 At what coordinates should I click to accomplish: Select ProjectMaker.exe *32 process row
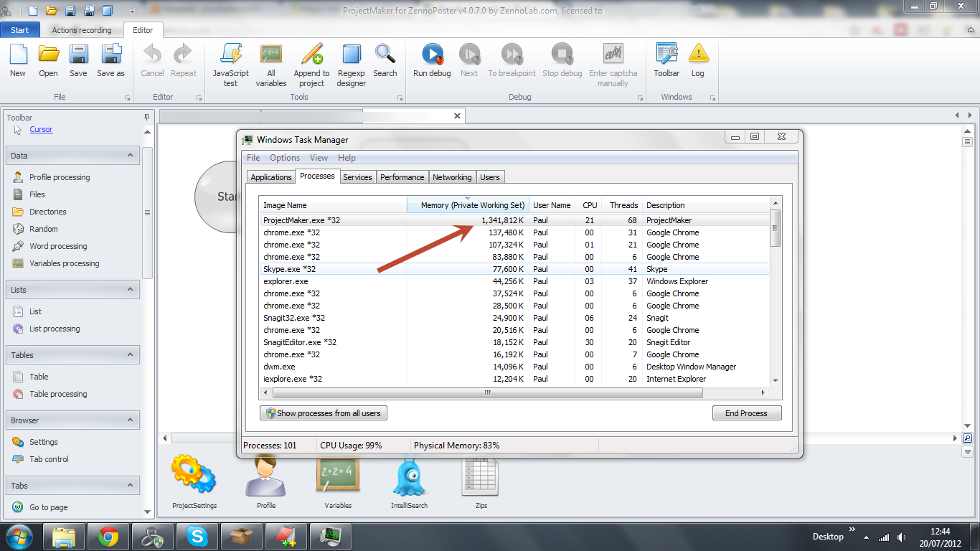(514, 220)
